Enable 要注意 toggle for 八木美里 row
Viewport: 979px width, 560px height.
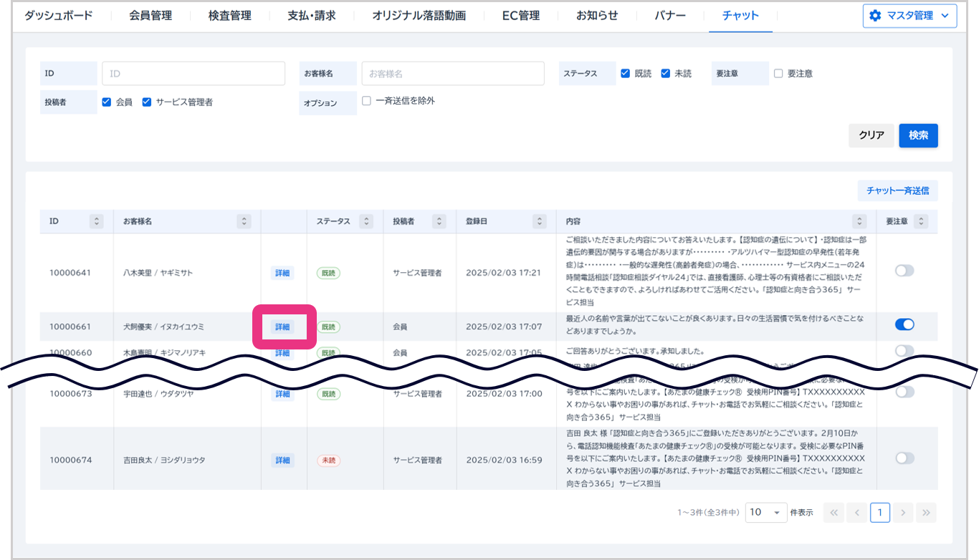tap(904, 271)
